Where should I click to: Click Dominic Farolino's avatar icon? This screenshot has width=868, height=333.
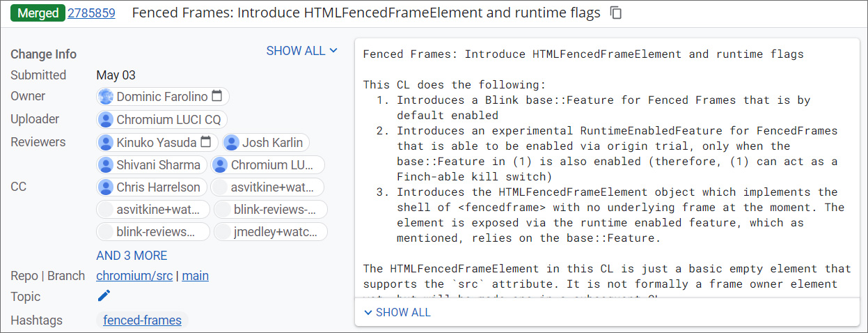point(106,97)
